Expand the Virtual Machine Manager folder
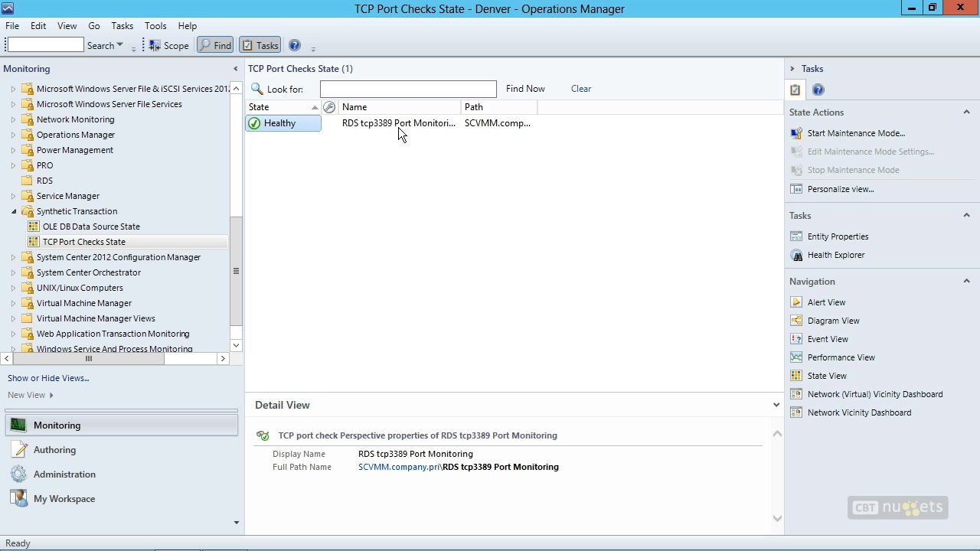980x551 pixels. 13,303
